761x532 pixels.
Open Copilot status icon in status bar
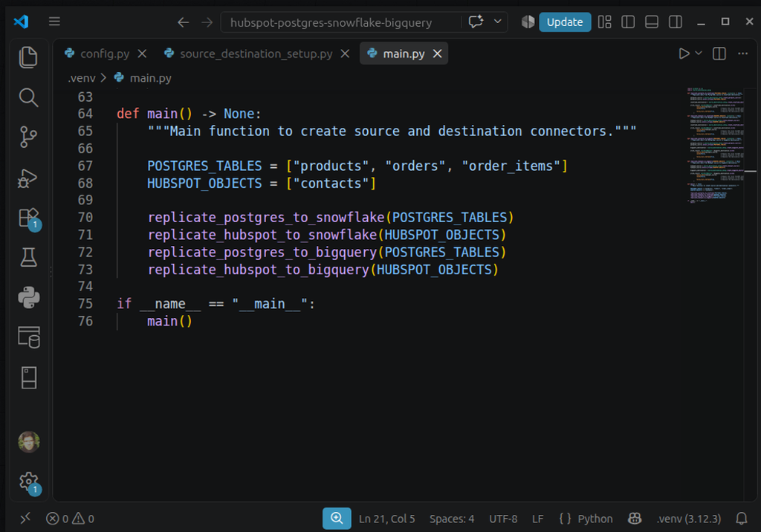[635, 519]
